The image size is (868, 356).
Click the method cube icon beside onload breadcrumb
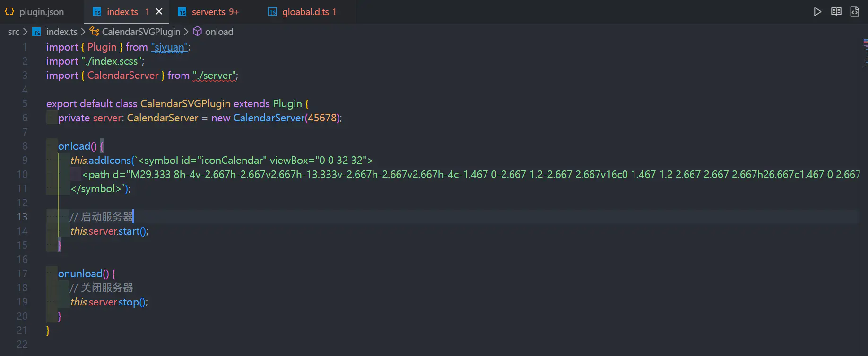(198, 32)
